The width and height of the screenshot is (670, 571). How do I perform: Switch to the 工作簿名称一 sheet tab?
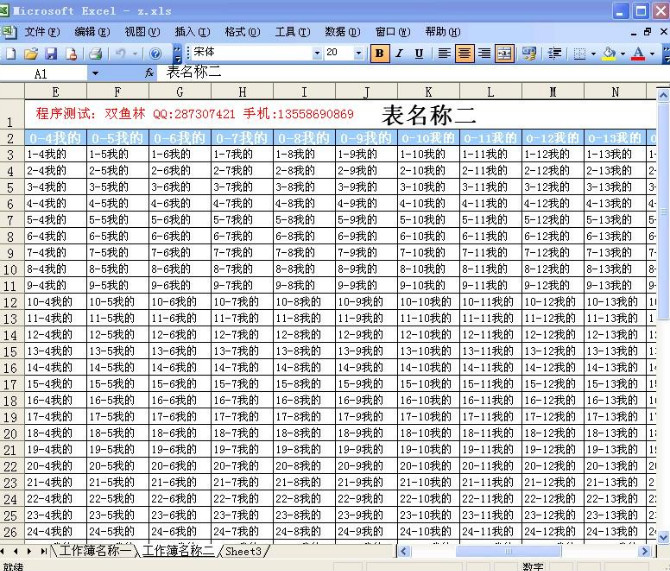coord(96,551)
